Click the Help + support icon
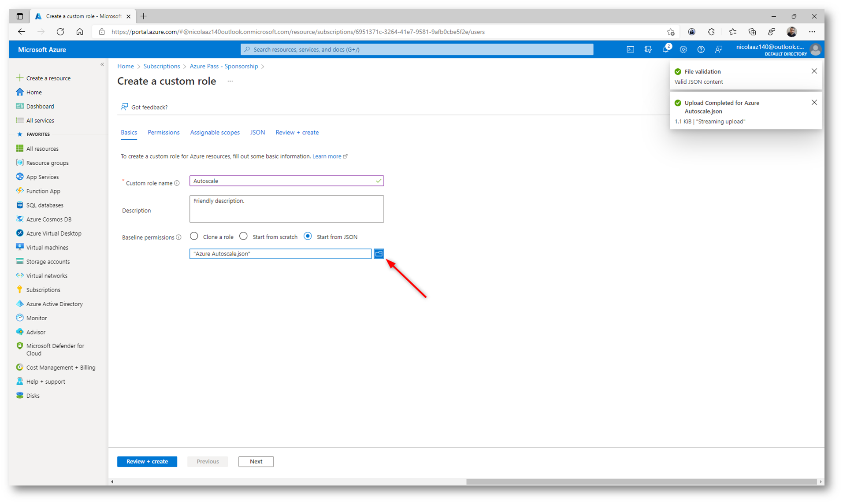This screenshot has height=504, width=843. click(19, 381)
